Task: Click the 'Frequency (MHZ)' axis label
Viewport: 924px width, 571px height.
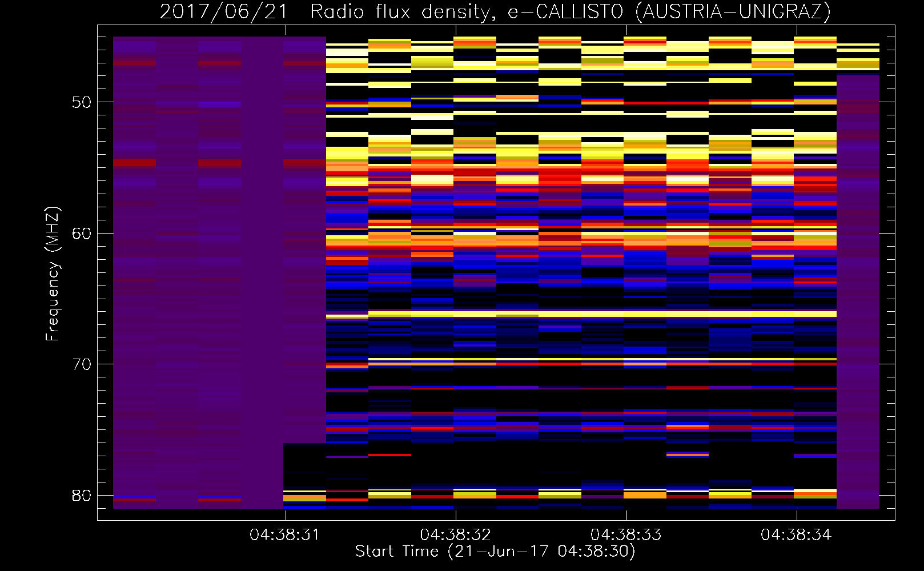Action: pyautogui.click(x=52, y=274)
